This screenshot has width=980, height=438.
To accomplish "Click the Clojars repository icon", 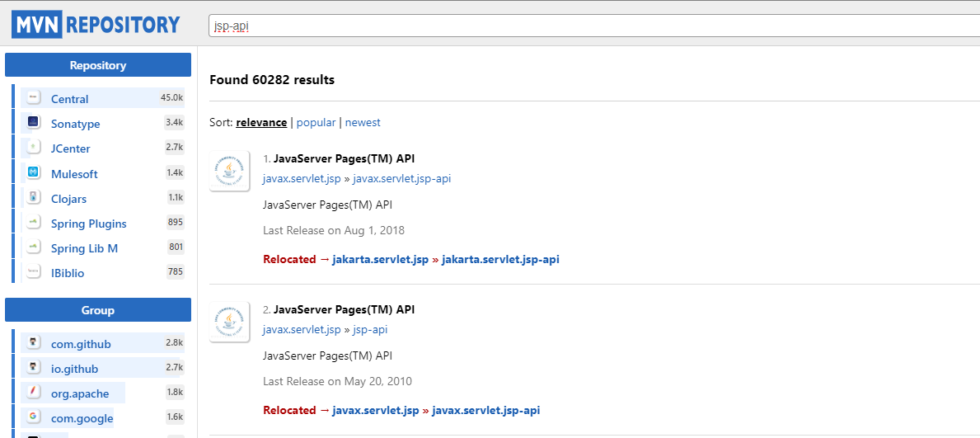I will [34, 198].
